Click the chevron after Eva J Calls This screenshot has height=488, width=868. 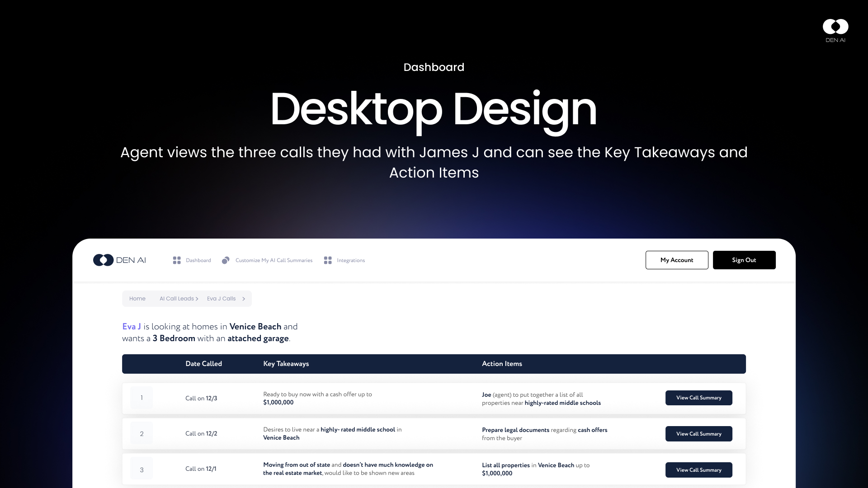point(244,299)
